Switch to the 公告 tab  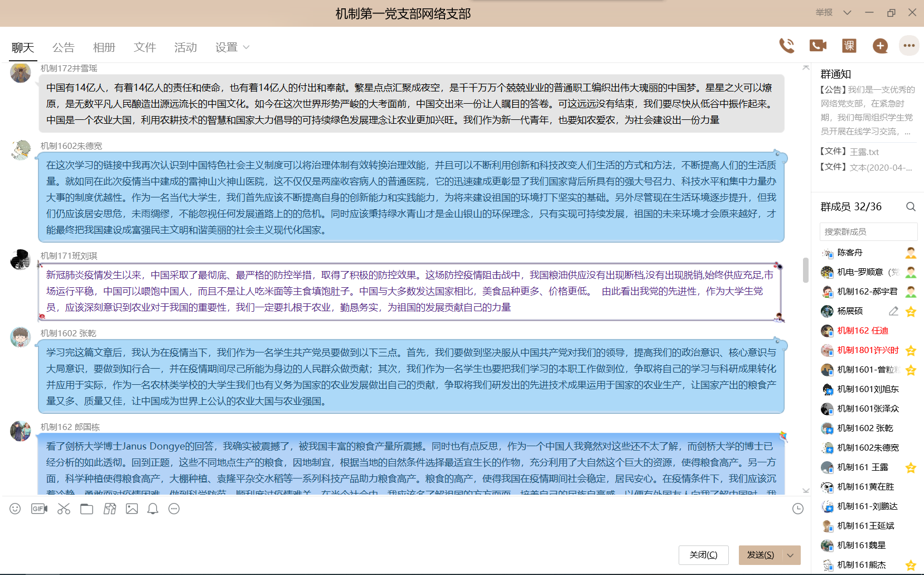[64, 48]
